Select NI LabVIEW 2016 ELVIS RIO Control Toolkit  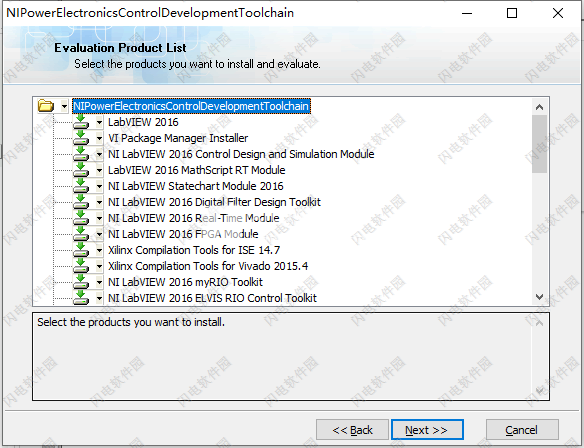[x=212, y=298]
